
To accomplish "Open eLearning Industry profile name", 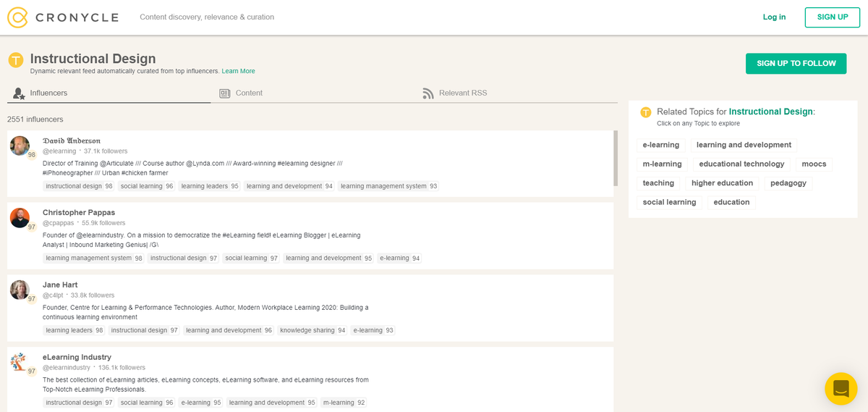I will [x=77, y=357].
